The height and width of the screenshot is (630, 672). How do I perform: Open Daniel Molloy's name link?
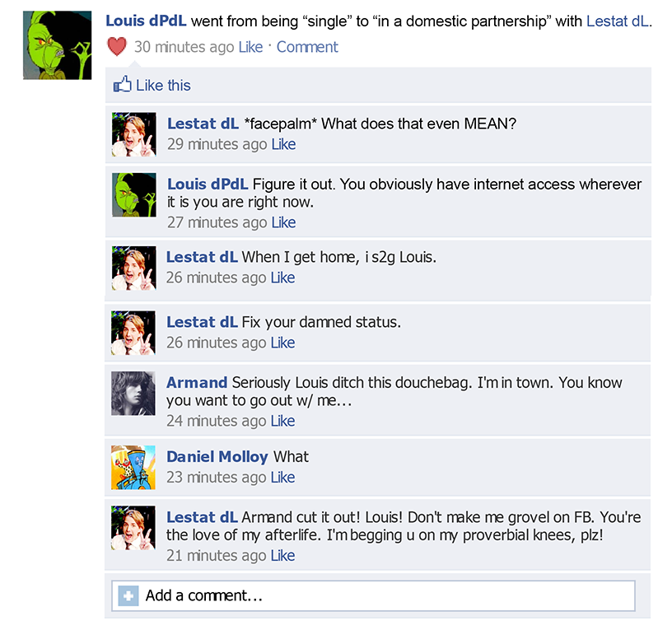(217, 456)
